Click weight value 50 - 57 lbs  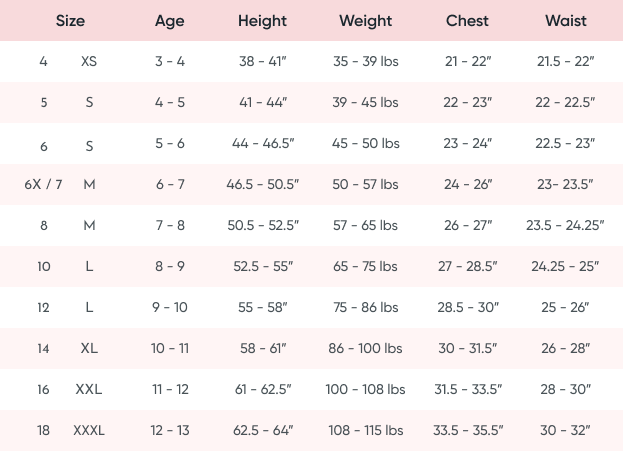(x=366, y=185)
